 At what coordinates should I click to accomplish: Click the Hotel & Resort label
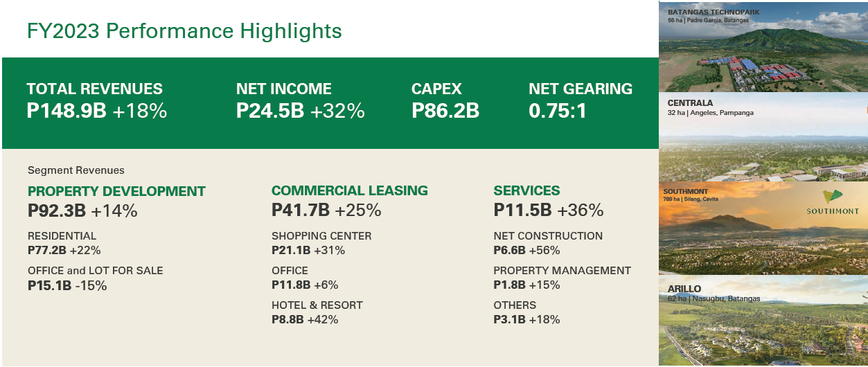pyautogui.click(x=317, y=305)
